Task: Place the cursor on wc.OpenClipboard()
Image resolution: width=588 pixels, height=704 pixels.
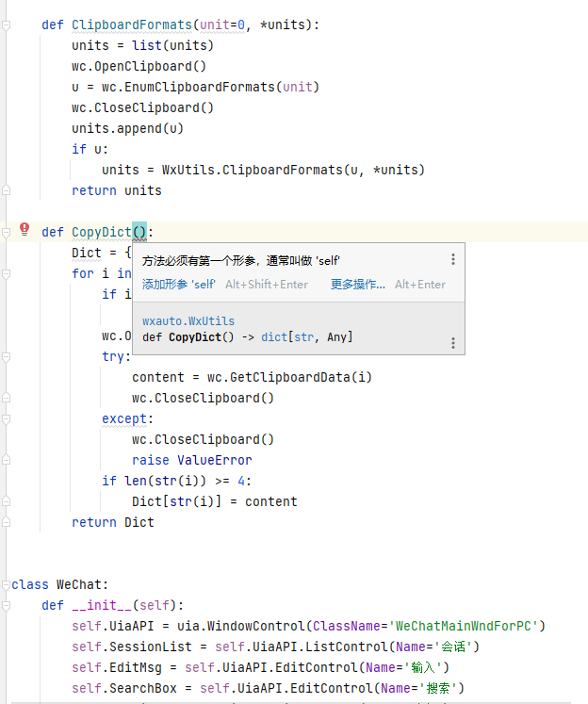Action: (139, 67)
